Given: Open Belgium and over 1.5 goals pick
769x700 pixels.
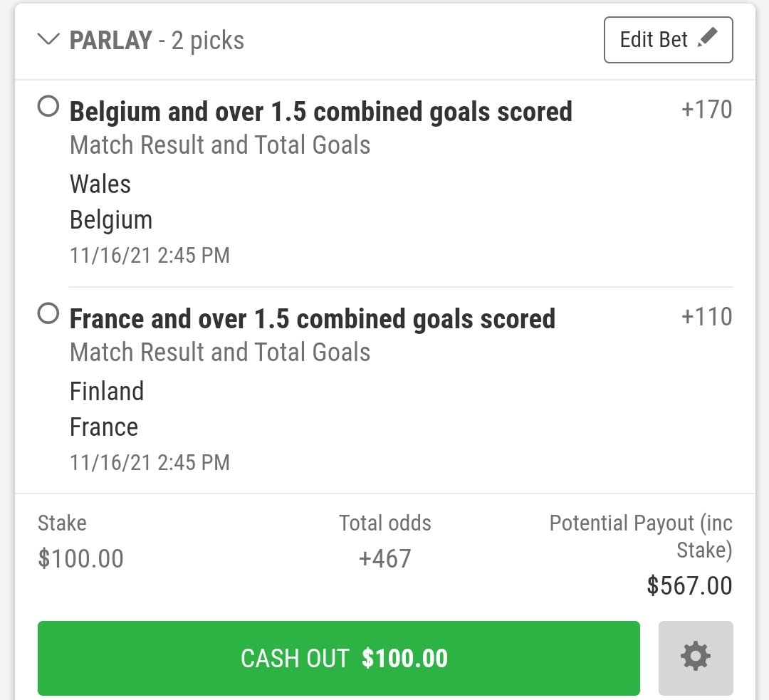Looking at the screenshot, I should [x=320, y=112].
